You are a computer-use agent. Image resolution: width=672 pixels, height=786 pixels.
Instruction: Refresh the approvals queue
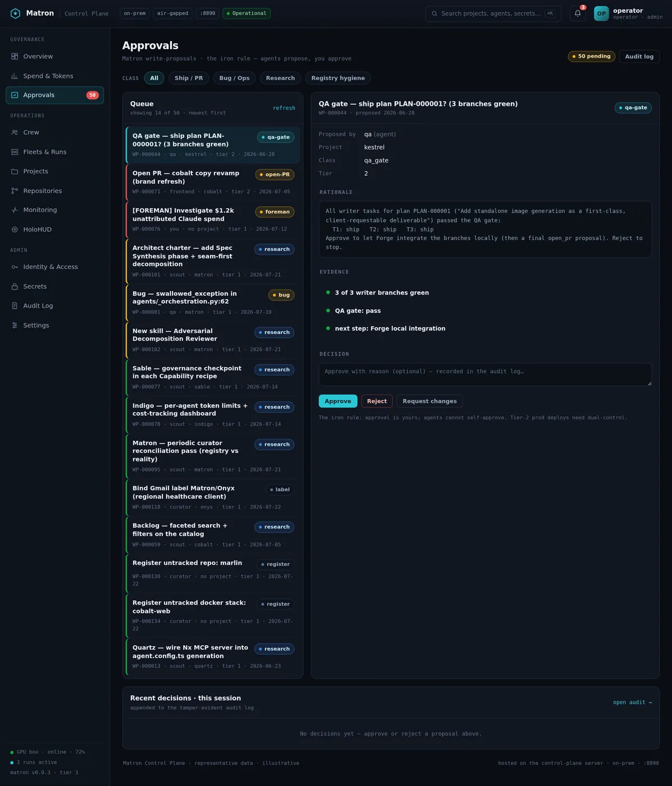tap(284, 108)
